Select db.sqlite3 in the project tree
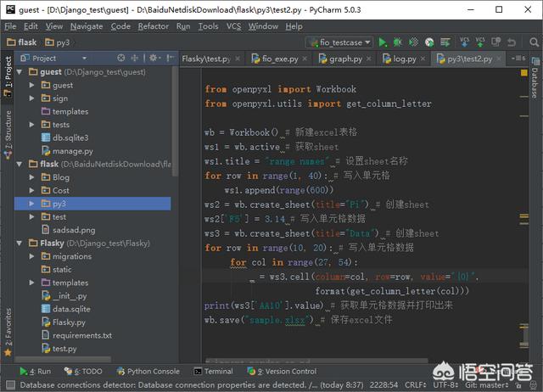 65,137
